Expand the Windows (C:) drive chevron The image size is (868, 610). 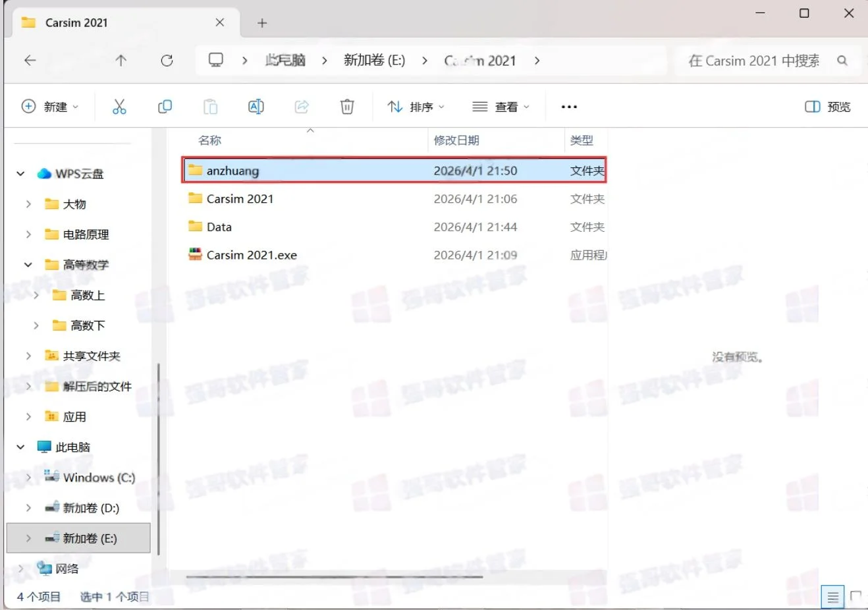(28, 477)
